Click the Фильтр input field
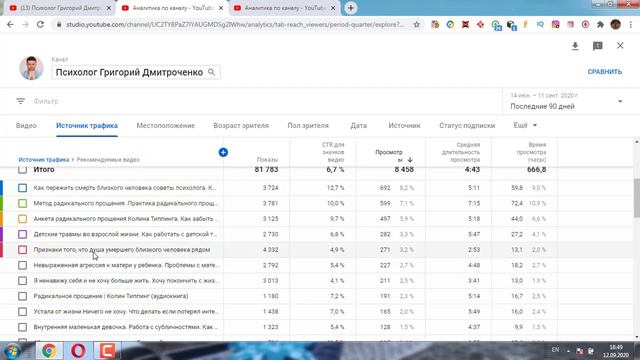Viewport: 640px width, 360px height. coord(46,101)
